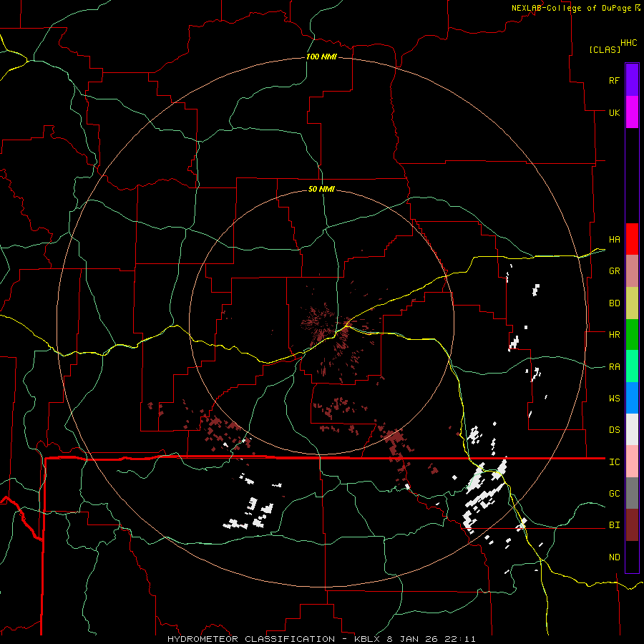Click the RA legend label
Viewport: 644px width, 644px height.
click(x=614, y=367)
